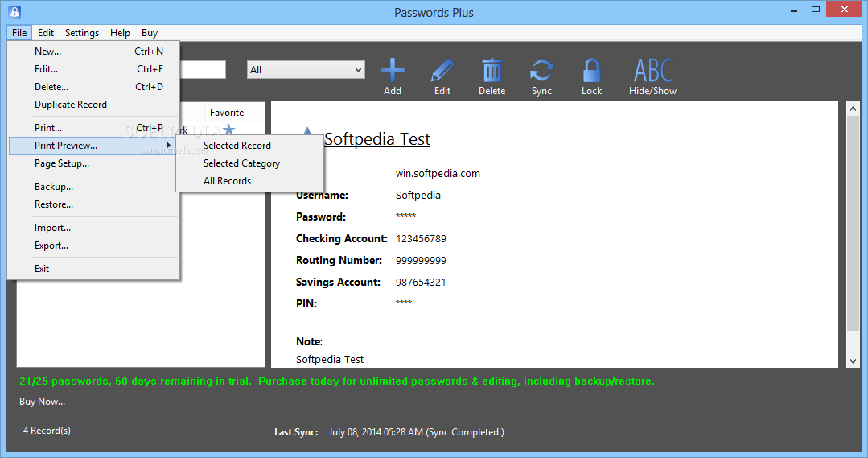
Task: Open the Help menu
Action: pyautogui.click(x=120, y=33)
